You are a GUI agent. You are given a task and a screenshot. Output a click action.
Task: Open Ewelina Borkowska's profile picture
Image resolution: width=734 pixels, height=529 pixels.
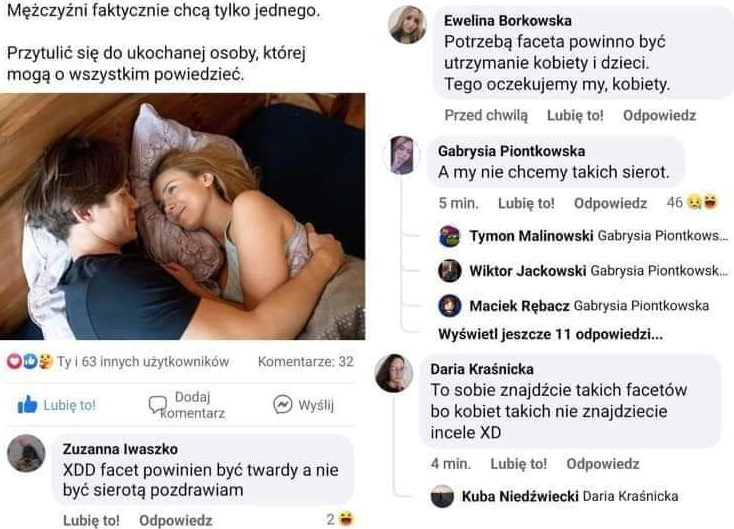tap(407, 25)
